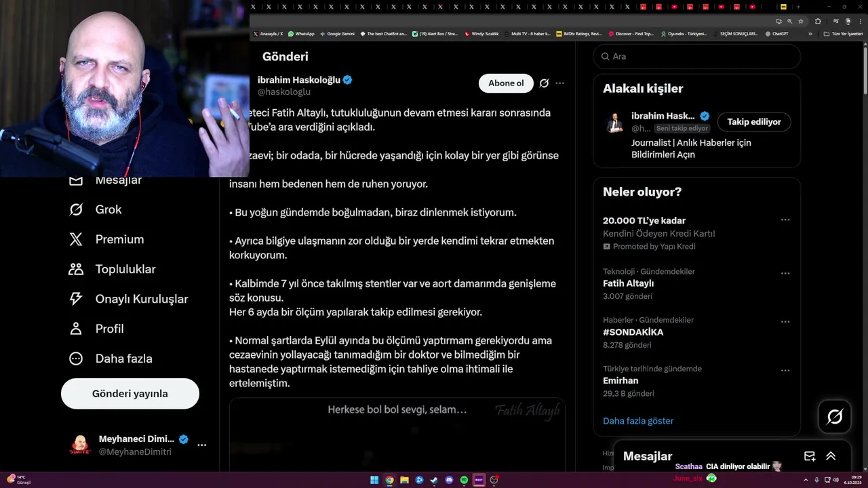Open Onaylı Kuruluşlar lightning icon
The height and width of the screenshot is (488, 868).
point(76,299)
